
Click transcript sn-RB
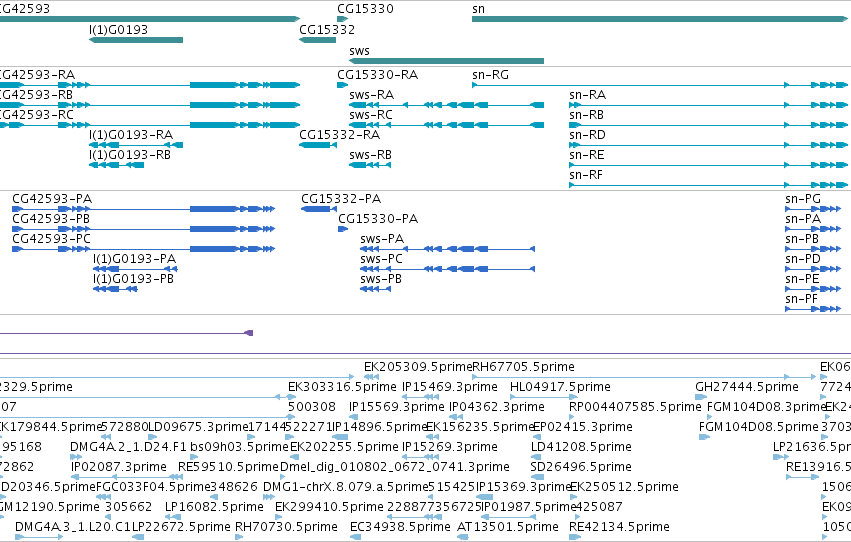click(586, 115)
